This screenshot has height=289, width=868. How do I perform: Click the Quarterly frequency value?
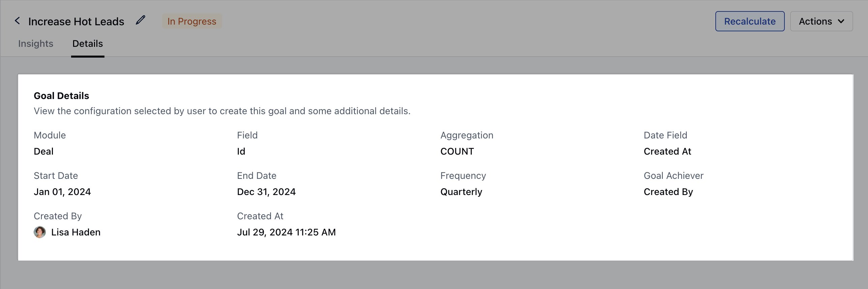pyautogui.click(x=461, y=192)
